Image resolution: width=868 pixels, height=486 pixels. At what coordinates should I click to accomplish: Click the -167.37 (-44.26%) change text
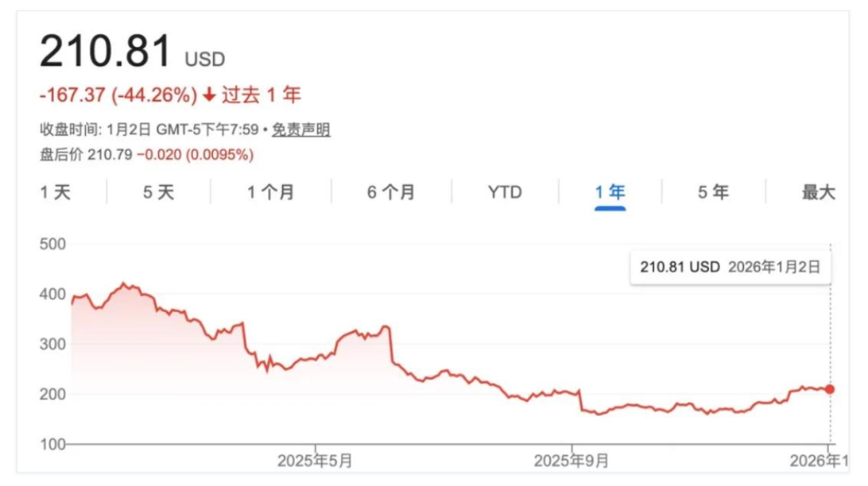tap(118, 95)
